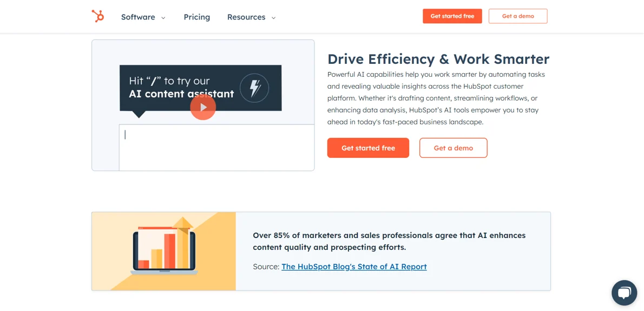Click the 'Source:' label

(266, 267)
